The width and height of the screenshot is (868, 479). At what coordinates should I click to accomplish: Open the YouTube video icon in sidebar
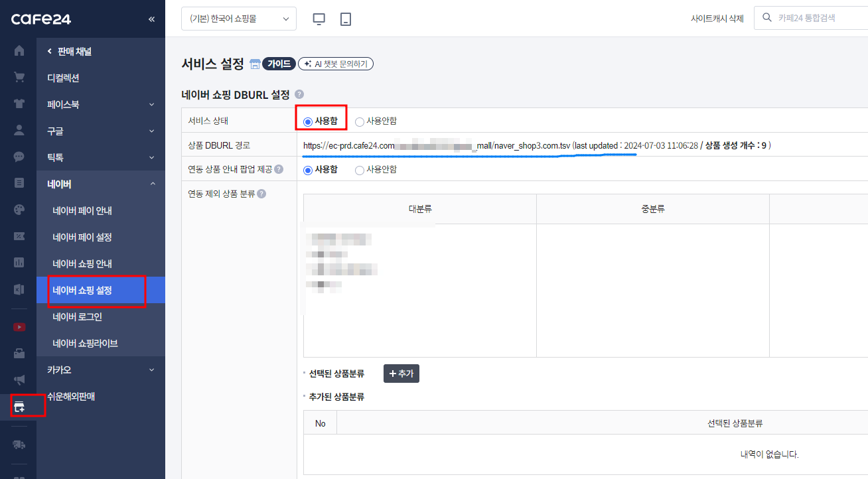(x=19, y=327)
